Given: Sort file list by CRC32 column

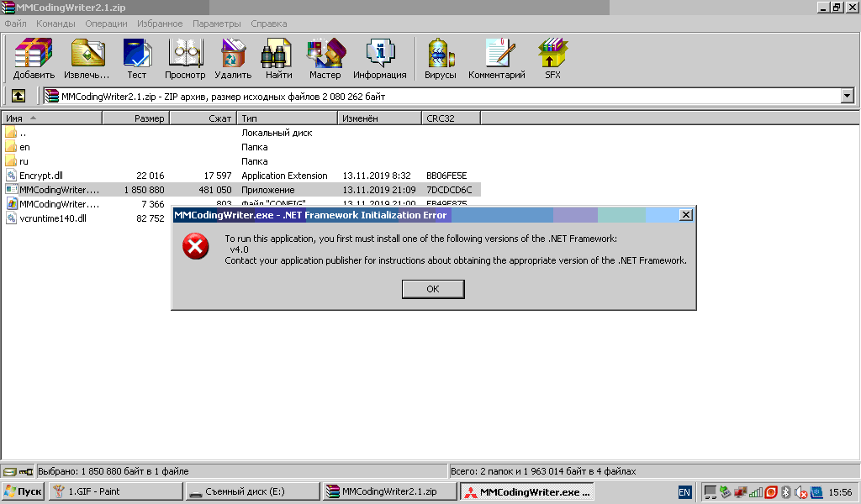Looking at the screenshot, I should (451, 118).
